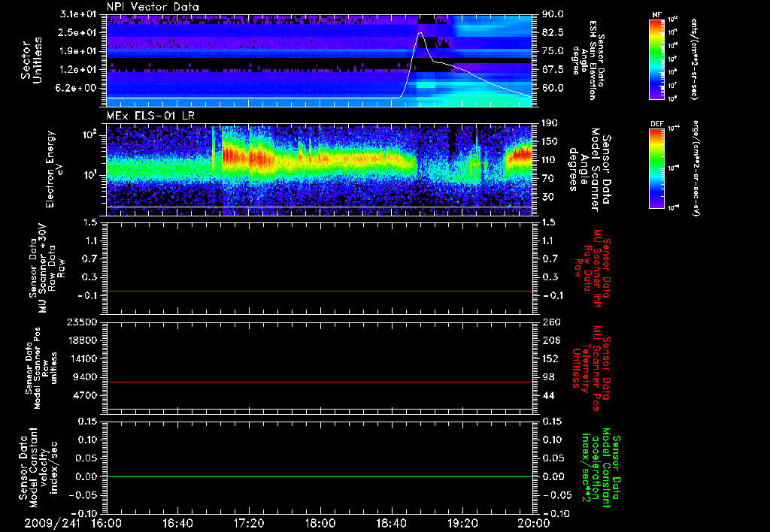The height and width of the screenshot is (532, 770).
Task: Click the 23500 scanner position tick
Action: 83,322
